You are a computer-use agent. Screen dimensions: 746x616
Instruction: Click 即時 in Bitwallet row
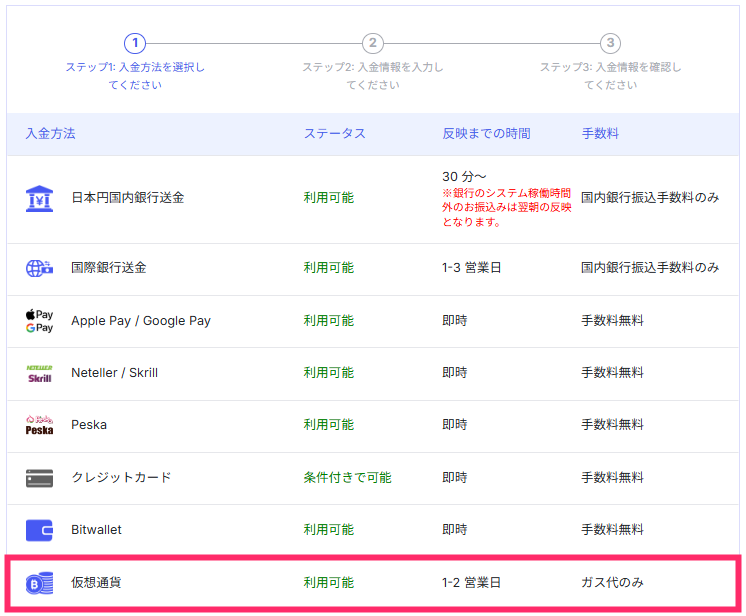click(455, 529)
